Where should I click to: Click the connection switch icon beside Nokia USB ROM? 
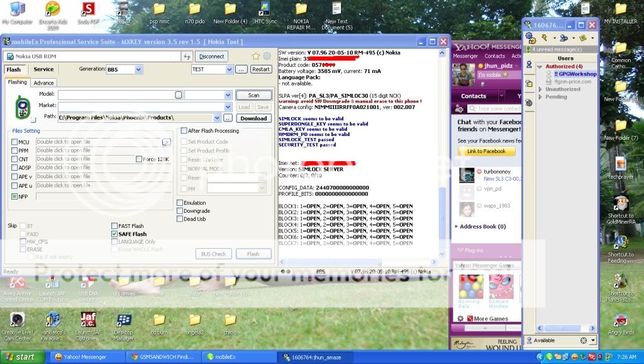(187, 56)
